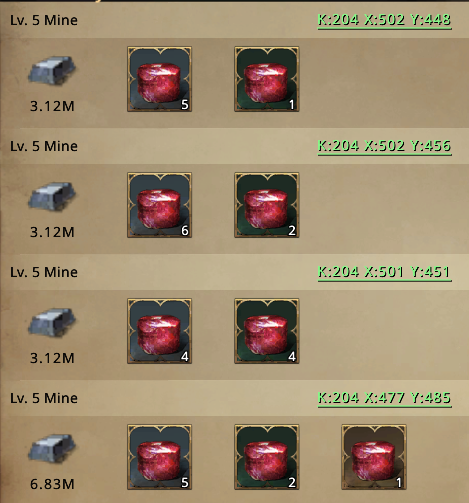The width and height of the screenshot is (469, 503).
Task: Click the iron ore icon in first mine row
Action: (x=52, y=70)
